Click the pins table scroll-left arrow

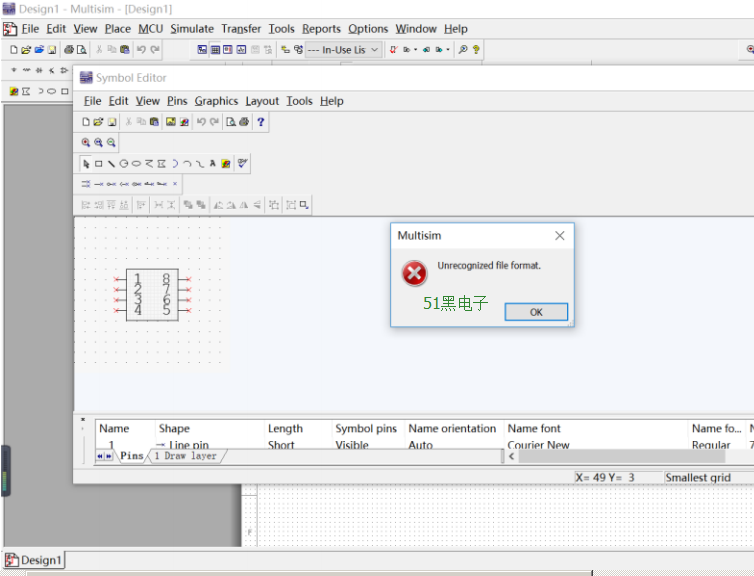512,456
